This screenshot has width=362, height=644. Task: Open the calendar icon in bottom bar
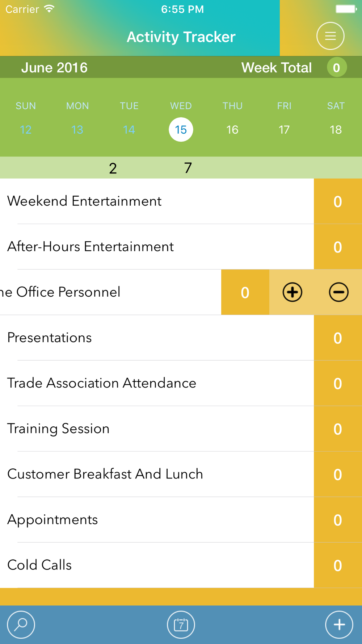click(x=181, y=624)
